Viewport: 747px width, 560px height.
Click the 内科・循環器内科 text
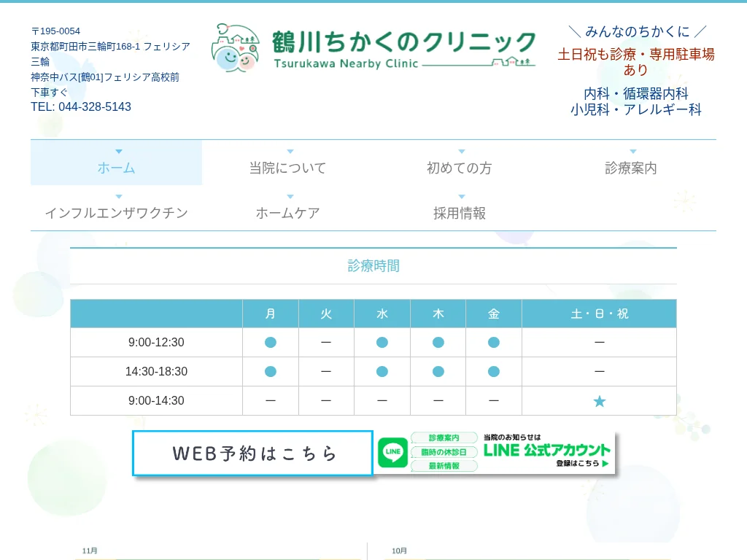[x=636, y=93]
